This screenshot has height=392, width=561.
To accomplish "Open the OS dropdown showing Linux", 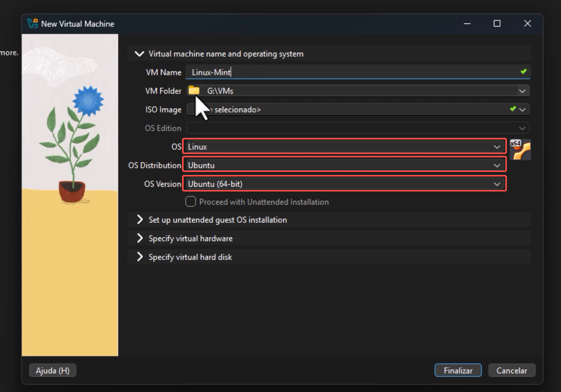I will tap(345, 146).
